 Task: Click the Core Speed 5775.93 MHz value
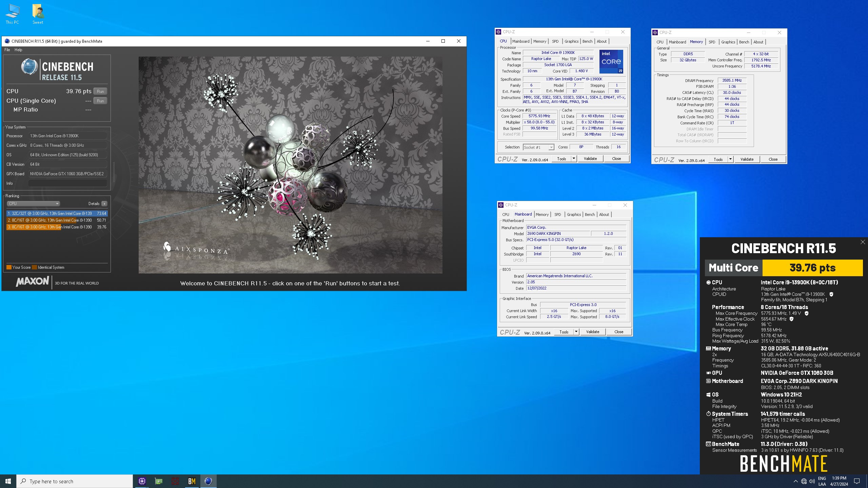point(539,116)
